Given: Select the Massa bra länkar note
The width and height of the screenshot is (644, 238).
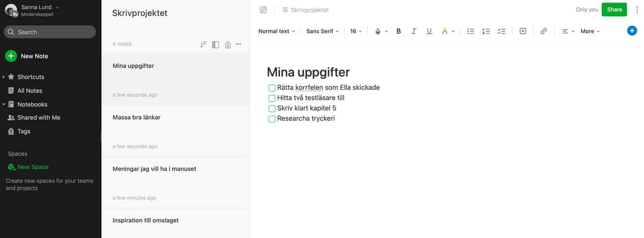Looking at the screenshot, I should pyautogui.click(x=175, y=131).
